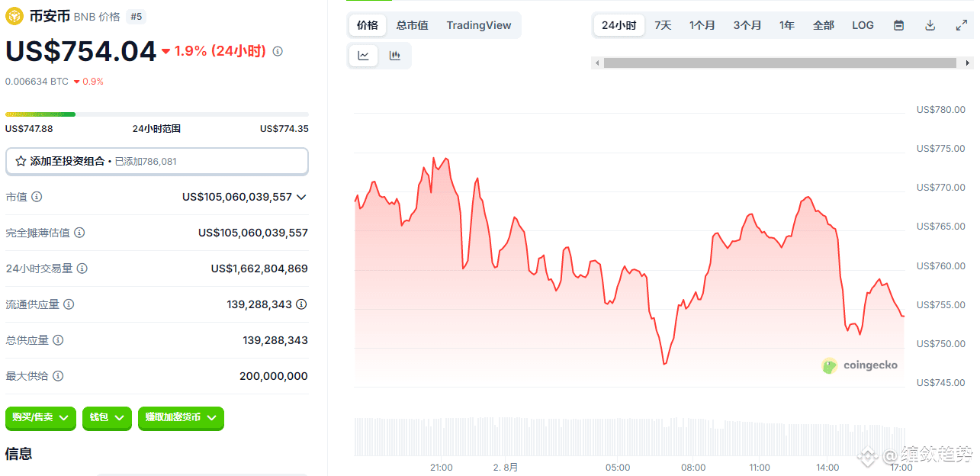Click the US$754.04 price text
Image resolution: width=980 pixels, height=476 pixels.
[81, 51]
